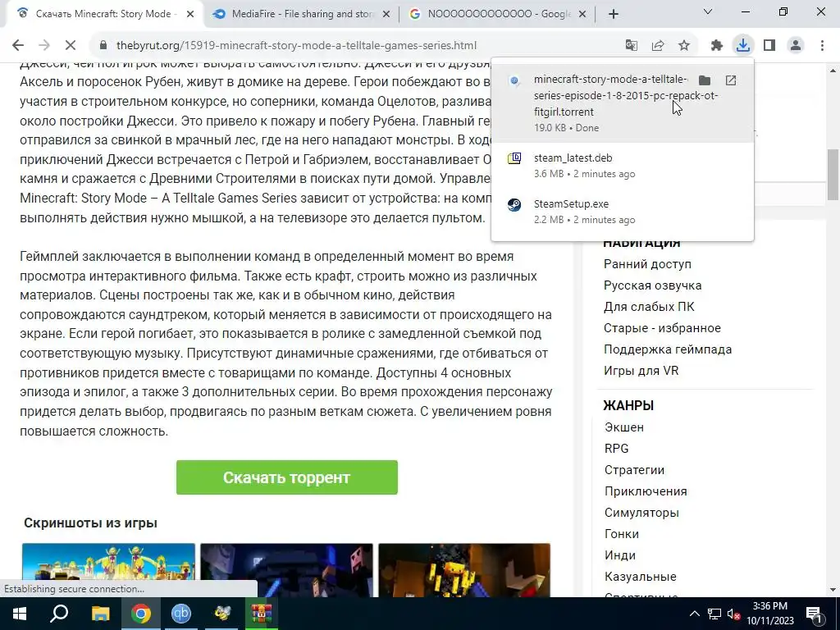Image resolution: width=840 pixels, height=630 pixels.
Task: Share this page icon in address bar
Action: point(658,46)
